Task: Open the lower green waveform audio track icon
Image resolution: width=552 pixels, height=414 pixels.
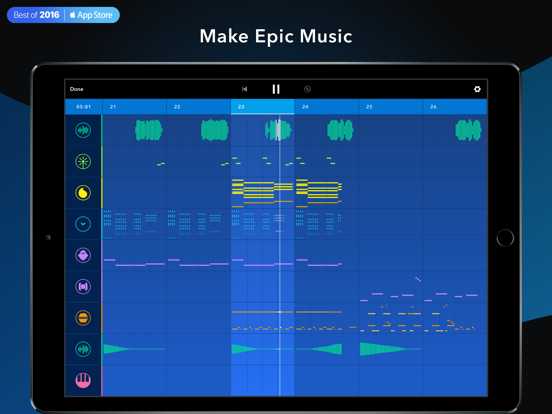Action: pos(83,349)
